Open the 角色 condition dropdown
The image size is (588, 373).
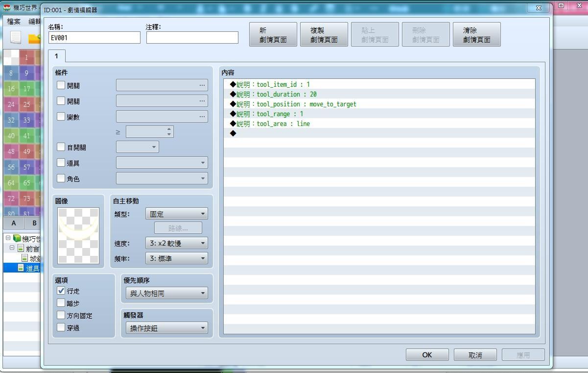[x=162, y=178]
